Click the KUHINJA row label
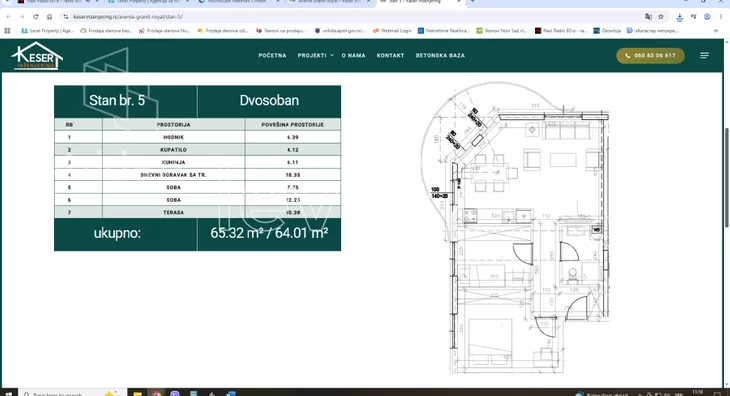Viewport: 730px width, 396px height. point(174,162)
